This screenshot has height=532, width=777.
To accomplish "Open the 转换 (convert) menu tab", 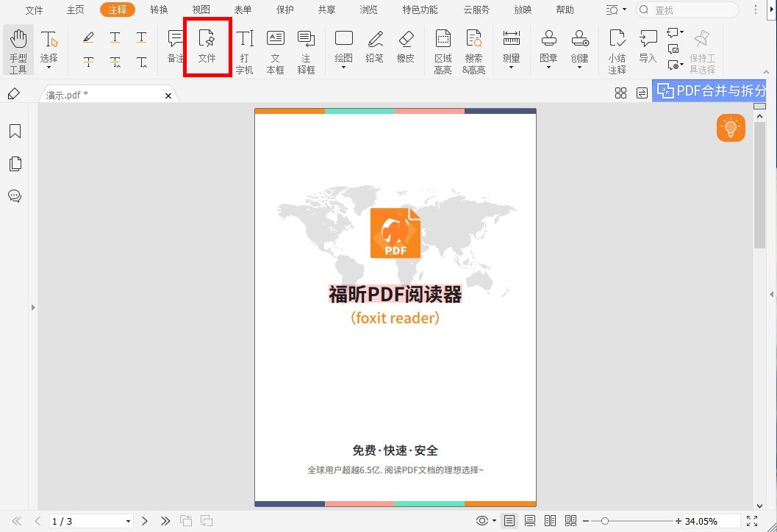I will point(158,10).
